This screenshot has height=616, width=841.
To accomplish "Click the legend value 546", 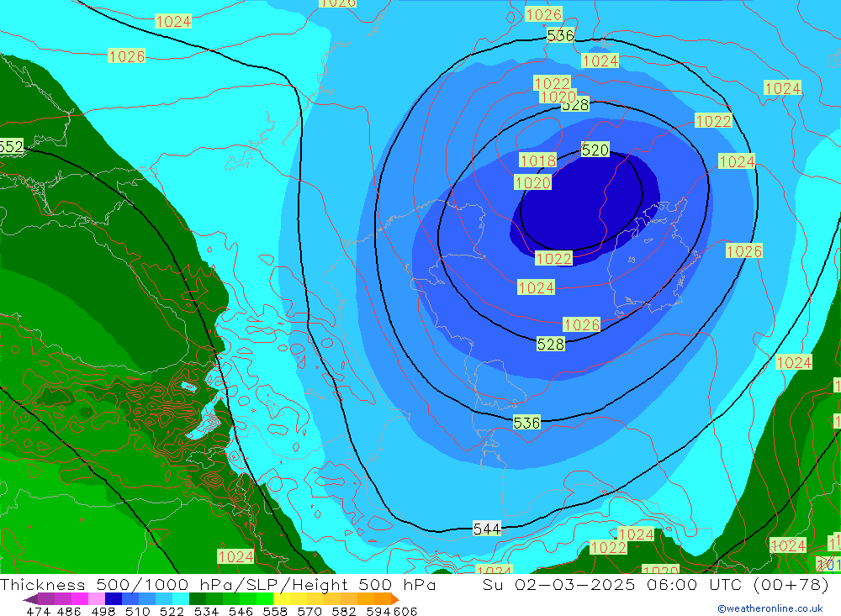I will click(241, 611).
